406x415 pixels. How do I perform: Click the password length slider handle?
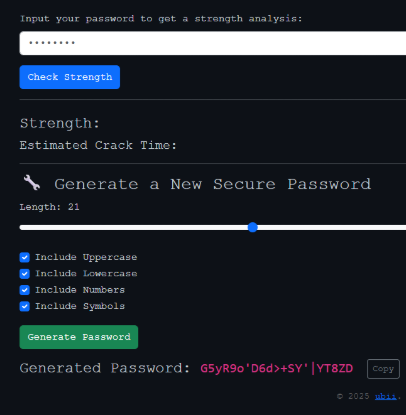[253, 227]
